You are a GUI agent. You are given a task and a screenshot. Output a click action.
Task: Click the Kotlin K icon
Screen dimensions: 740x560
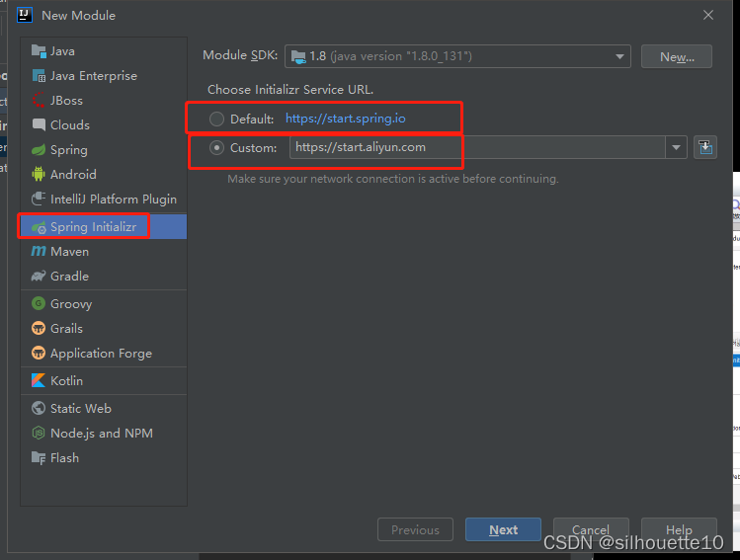coord(39,380)
